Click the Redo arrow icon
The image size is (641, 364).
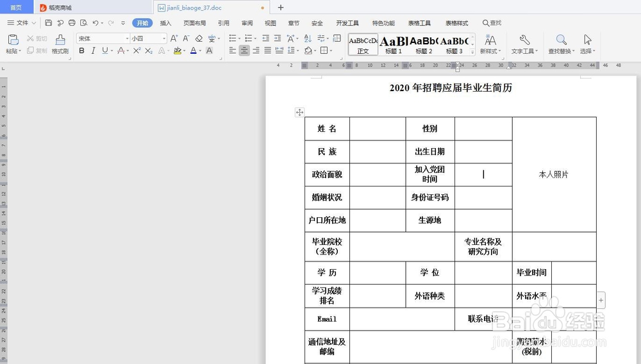pyautogui.click(x=111, y=23)
